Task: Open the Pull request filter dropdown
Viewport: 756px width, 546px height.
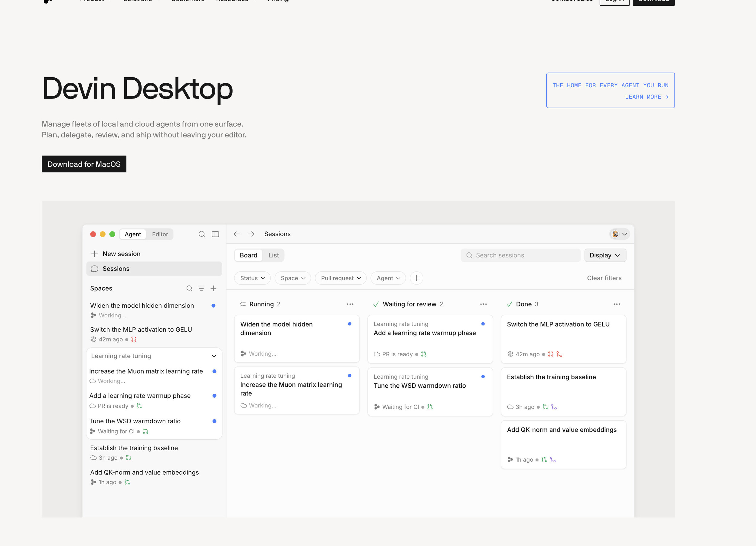Action: pos(341,278)
